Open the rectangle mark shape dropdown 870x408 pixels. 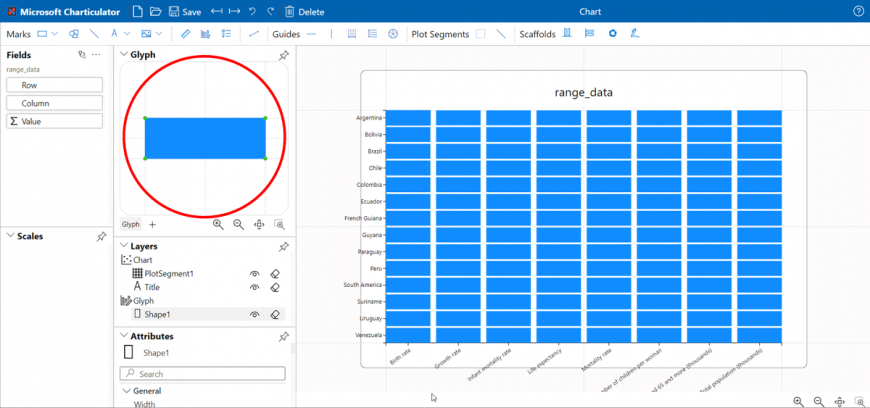tap(54, 34)
